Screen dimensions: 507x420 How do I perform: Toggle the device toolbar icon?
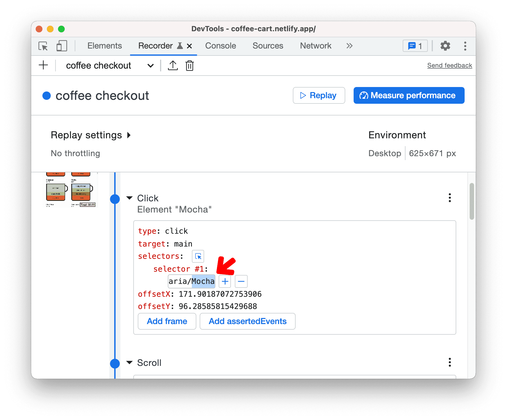pos(62,46)
